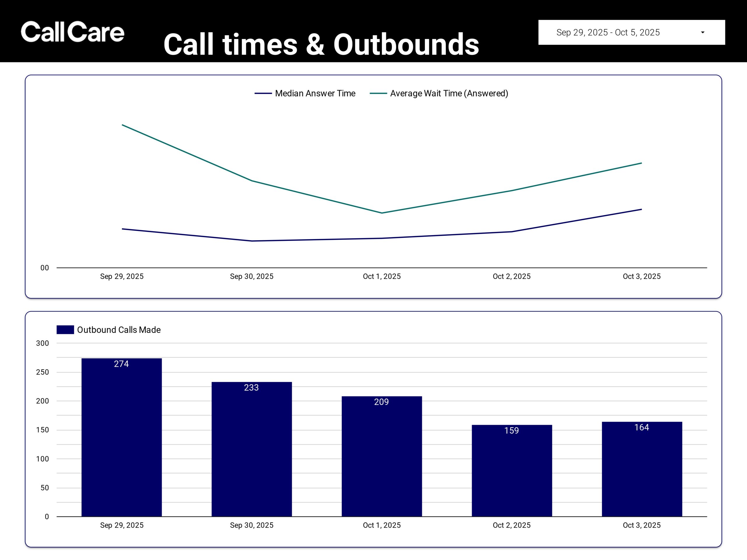Click Sep 29, 2025 label on bar chart

click(122, 525)
